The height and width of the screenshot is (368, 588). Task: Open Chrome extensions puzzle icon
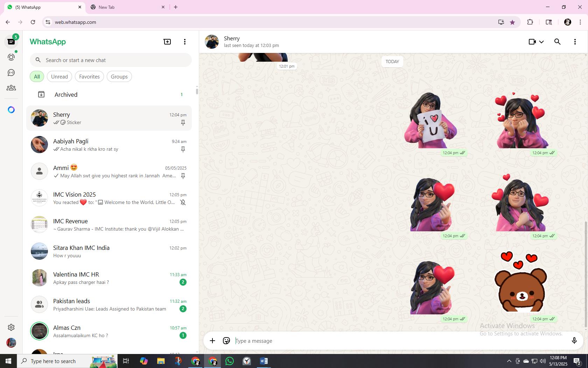click(530, 22)
